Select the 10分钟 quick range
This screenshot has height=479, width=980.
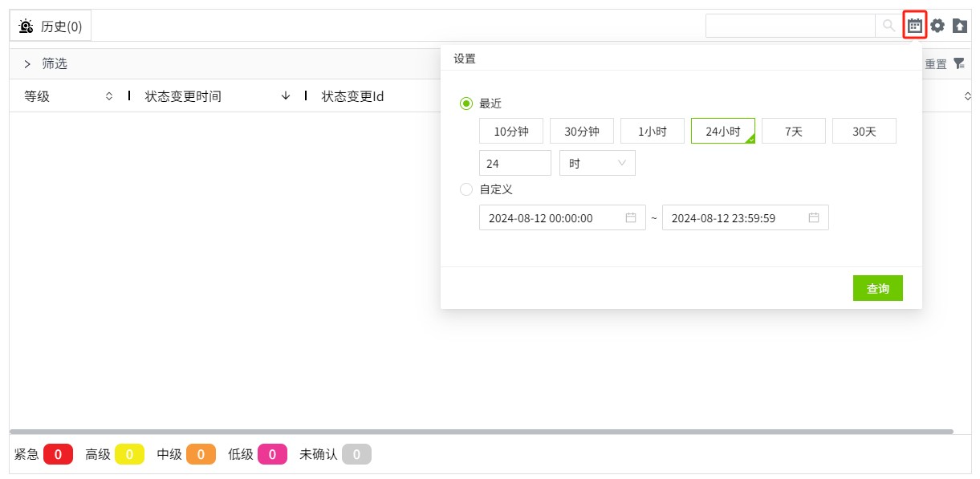click(511, 132)
